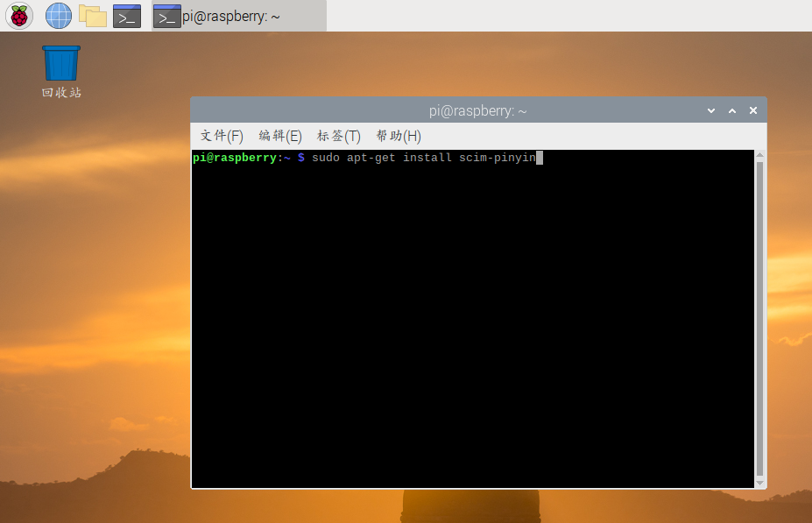Launch terminal from panel launcher icon
Screen dimensions: 812x523
127,16
